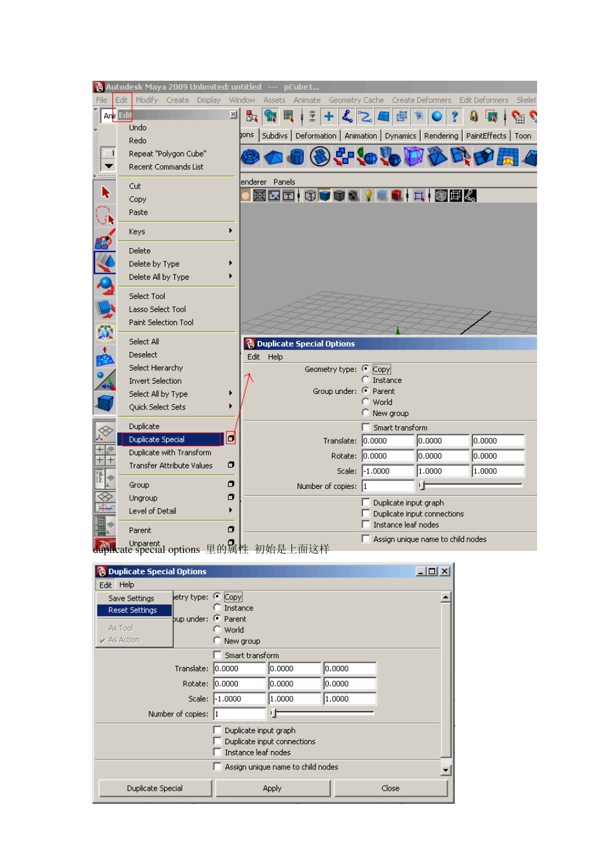Select the Paint Selection tool in toolbox

105,240
